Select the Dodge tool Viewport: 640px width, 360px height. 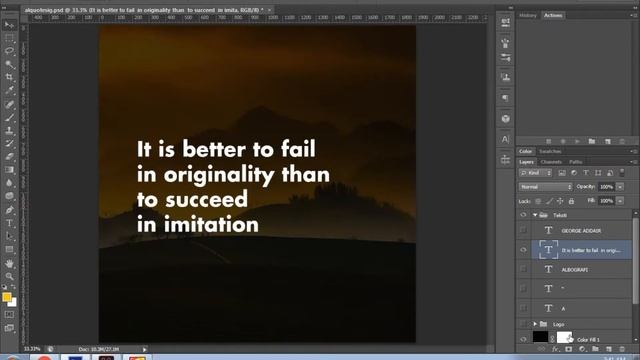[x=9, y=196]
